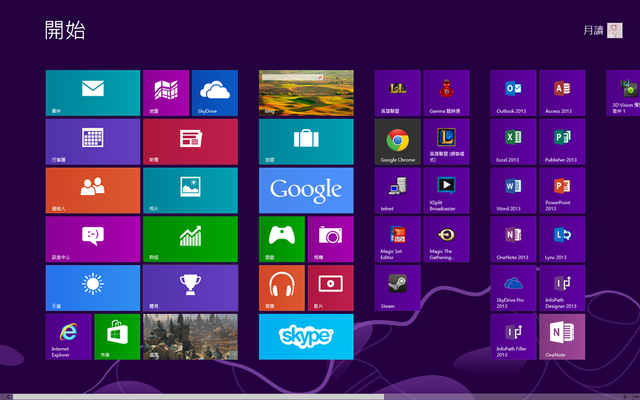Open the green Finance chart tile
The image size is (640, 400).
tap(190, 239)
